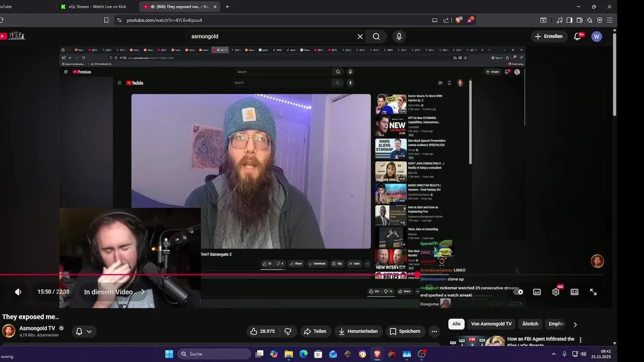Open the Brave VPN shield icon
Viewport: 644px width, 362px height.
click(x=600, y=20)
